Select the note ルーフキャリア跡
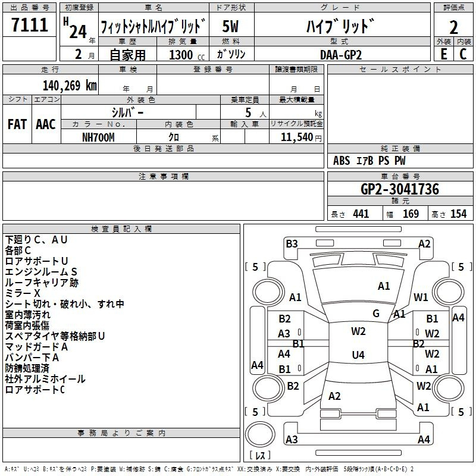Viewport: 476px width, 476px height. [42, 283]
